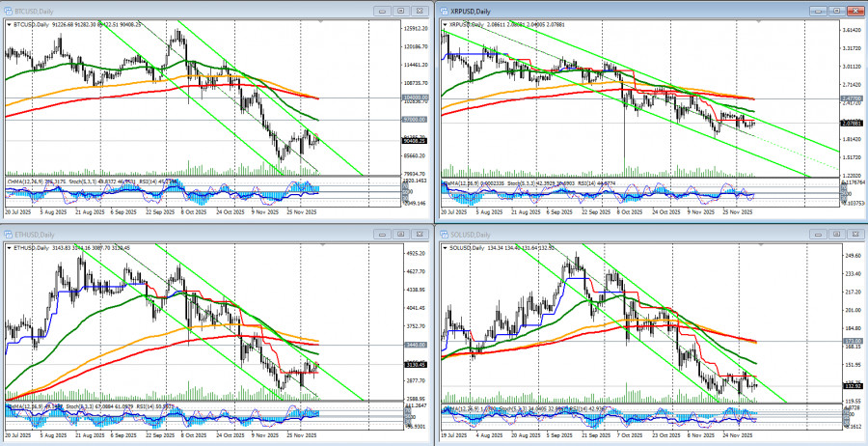
Task: Click the 20 Jul 2025 date on BTCUSD axis
Action: (x=17, y=211)
